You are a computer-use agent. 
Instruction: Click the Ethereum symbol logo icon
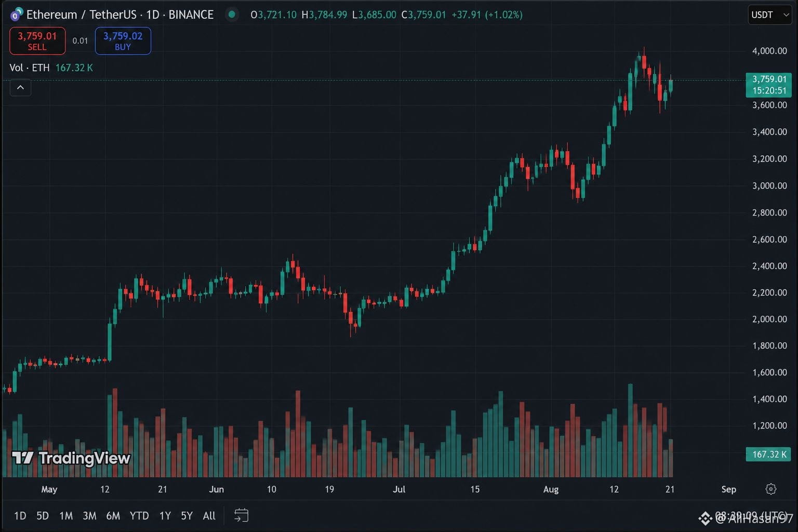[17, 15]
